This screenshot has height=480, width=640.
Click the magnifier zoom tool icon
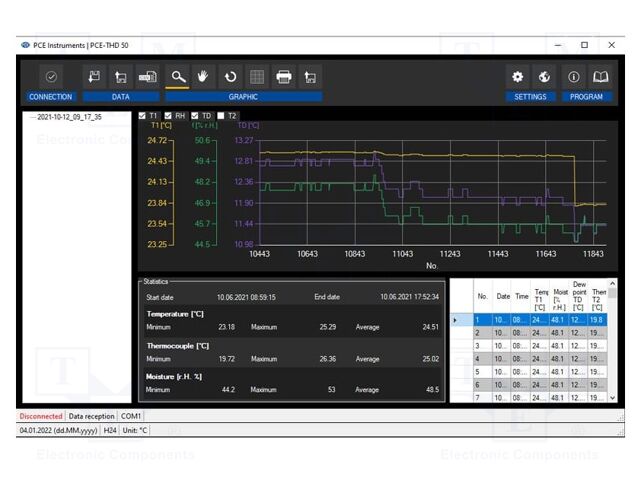[x=178, y=76]
